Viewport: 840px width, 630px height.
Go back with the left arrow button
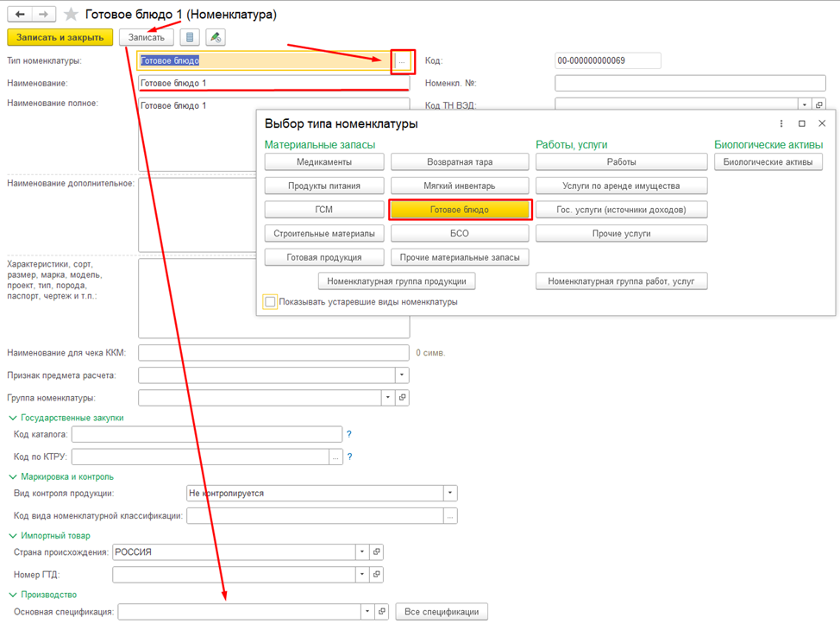20,14
